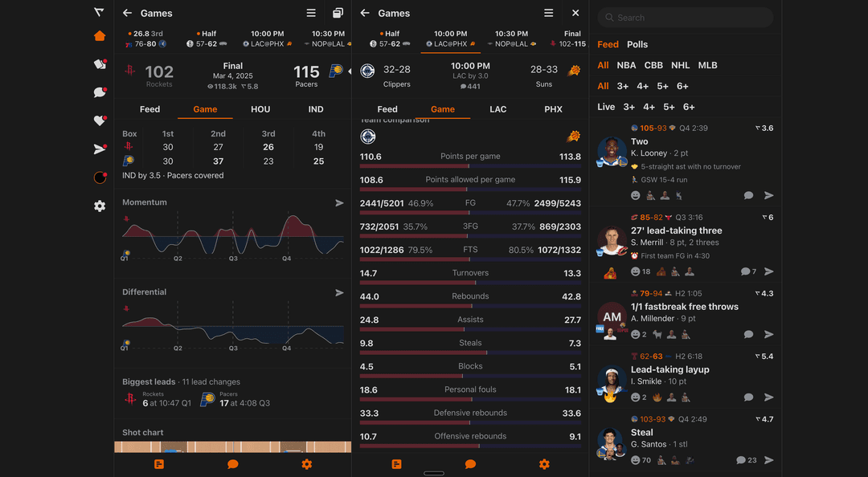This screenshot has width=868, height=477.
Task: Switch to the PHX tab
Action: (553, 109)
